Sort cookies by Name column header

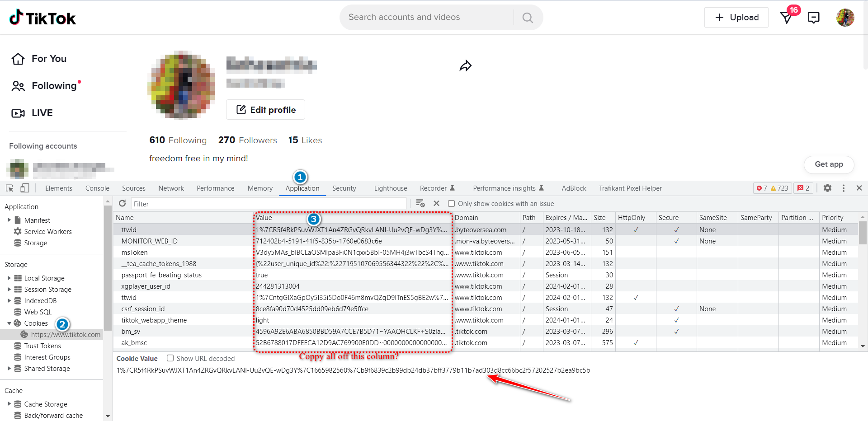183,217
